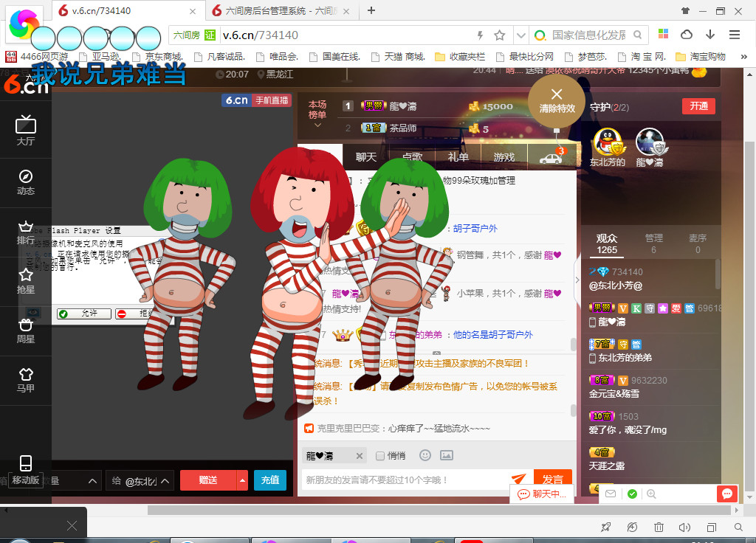
Task: Switch to the 聊天 chat tab
Action: coord(366,157)
